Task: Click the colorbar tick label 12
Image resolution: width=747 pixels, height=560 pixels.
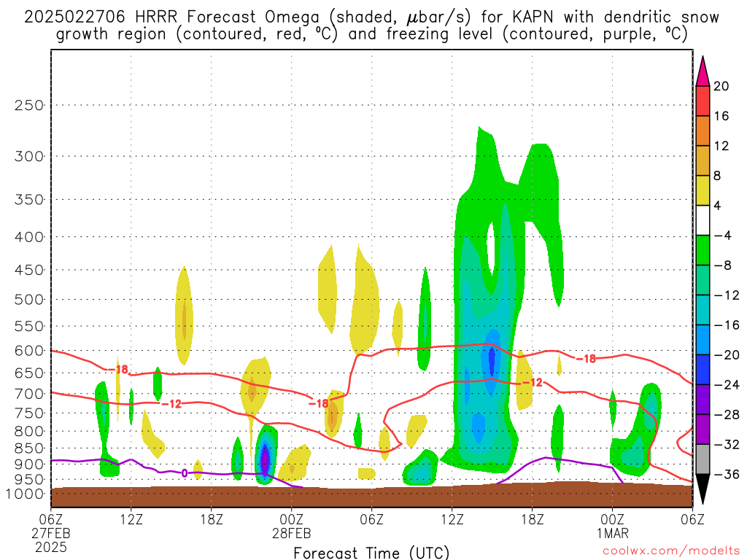Action: click(x=721, y=146)
